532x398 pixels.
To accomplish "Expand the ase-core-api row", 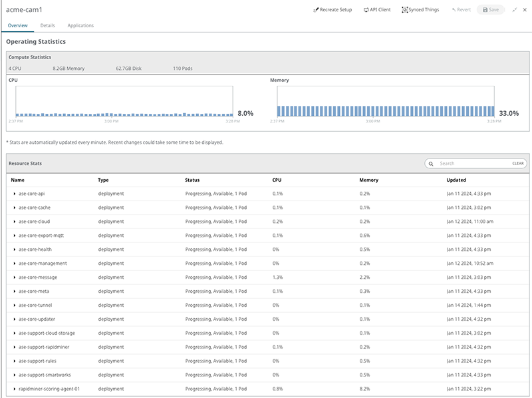I will pyautogui.click(x=14, y=194).
